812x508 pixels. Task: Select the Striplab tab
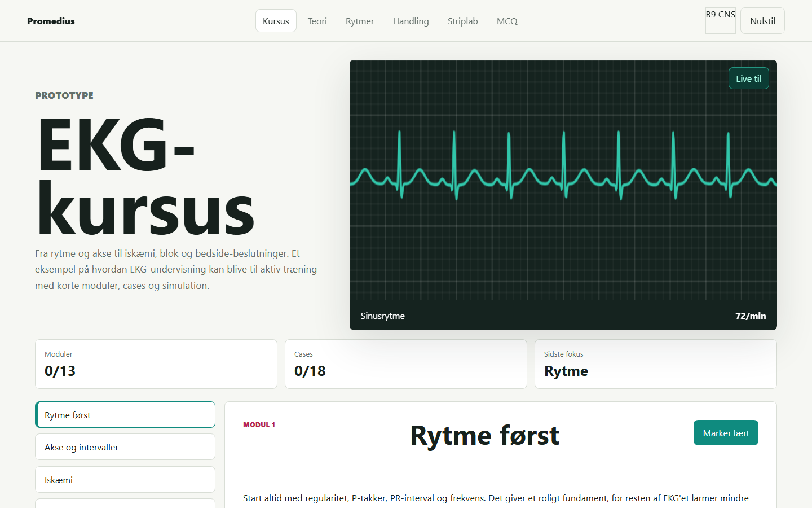pyautogui.click(x=463, y=21)
